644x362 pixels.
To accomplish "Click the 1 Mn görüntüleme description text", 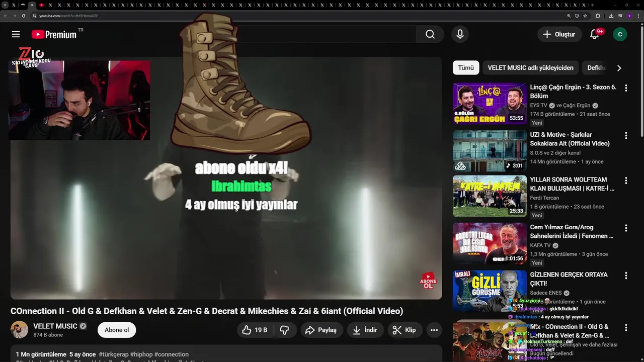I will [x=41, y=354].
